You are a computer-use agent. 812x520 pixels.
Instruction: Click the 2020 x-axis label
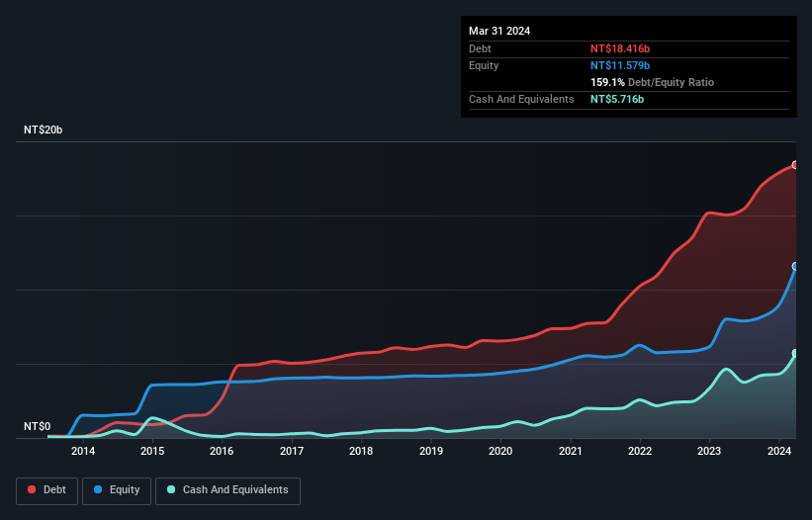tap(500, 451)
